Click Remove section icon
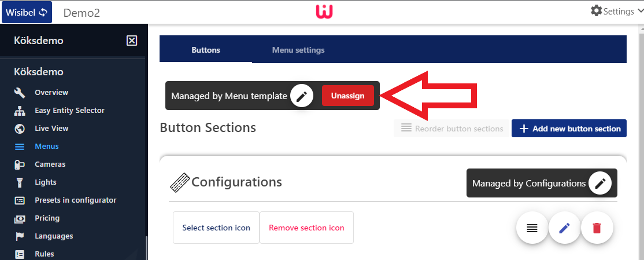Image resolution: width=644 pixels, height=260 pixels. [306, 228]
